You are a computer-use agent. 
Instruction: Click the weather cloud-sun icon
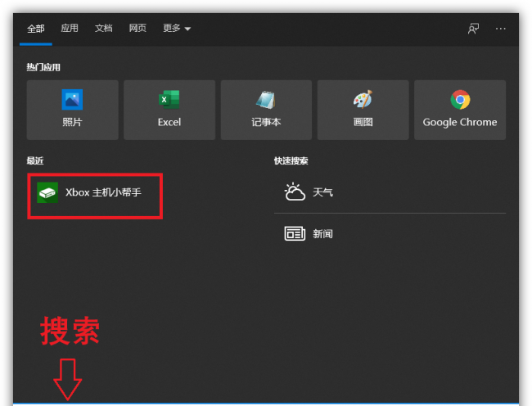pyautogui.click(x=295, y=192)
